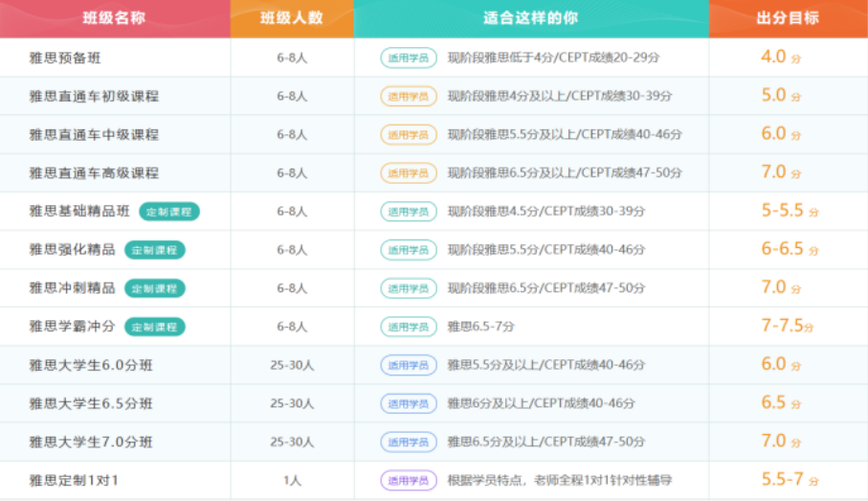Click the 班级人数 column header
The height and width of the screenshot is (501, 868).
292,18
